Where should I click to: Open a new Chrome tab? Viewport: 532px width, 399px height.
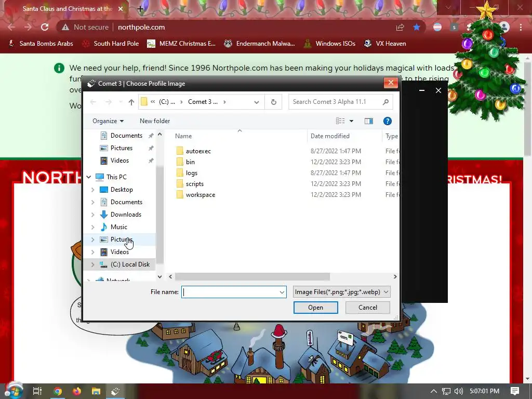(140, 9)
